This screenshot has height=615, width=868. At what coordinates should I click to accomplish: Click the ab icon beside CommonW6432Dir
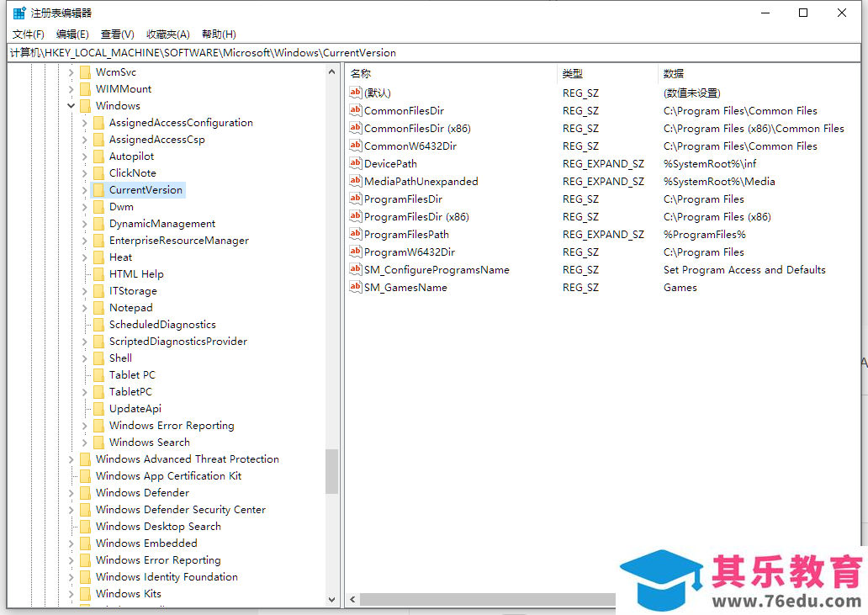(x=356, y=146)
